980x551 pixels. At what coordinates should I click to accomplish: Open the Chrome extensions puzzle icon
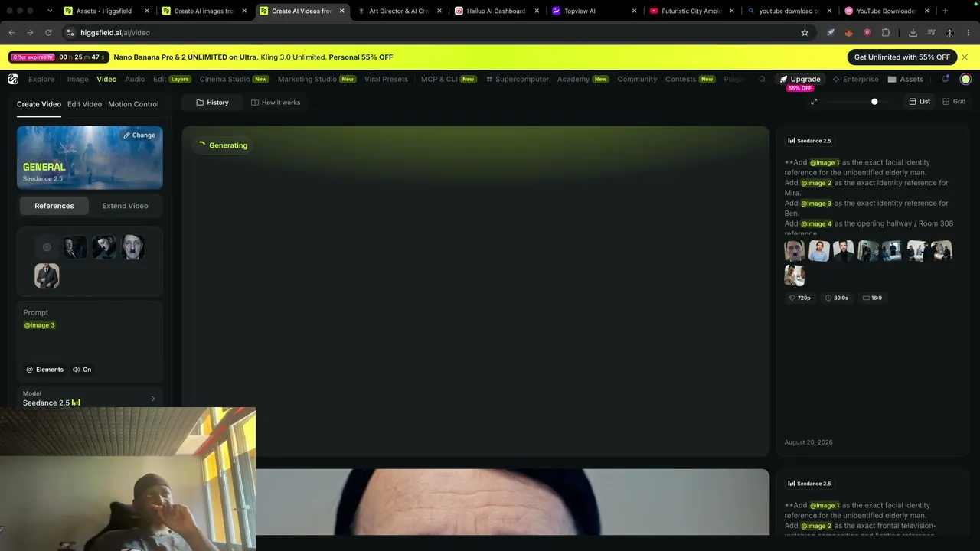pyautogui.click(x=886, y=33)
